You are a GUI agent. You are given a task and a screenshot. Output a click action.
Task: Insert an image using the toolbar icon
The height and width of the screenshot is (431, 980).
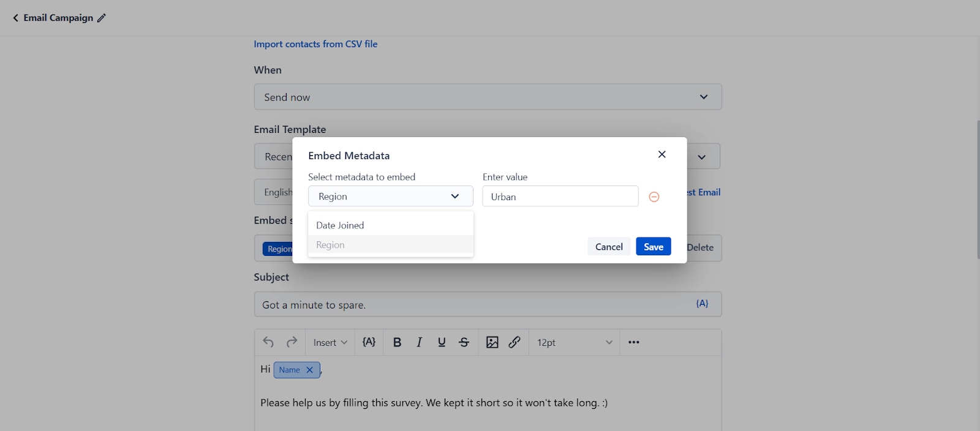coord(492,342)
